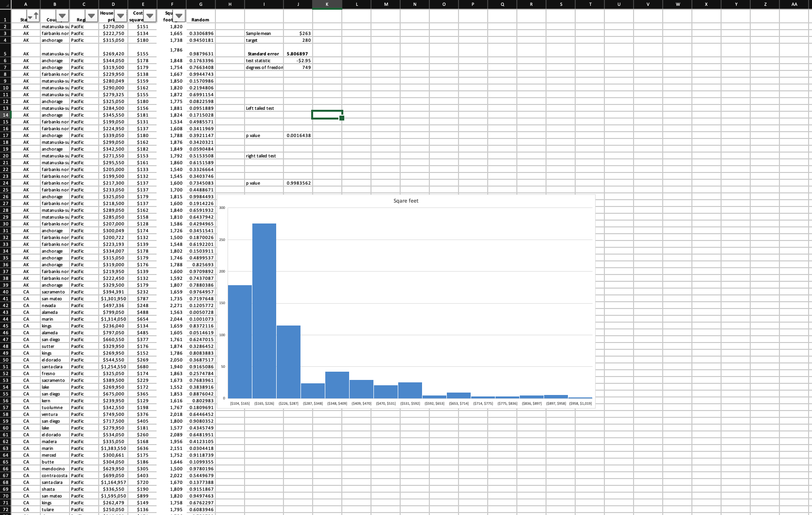Click the degrees of freedom value 749

click(x=298, y=68)
